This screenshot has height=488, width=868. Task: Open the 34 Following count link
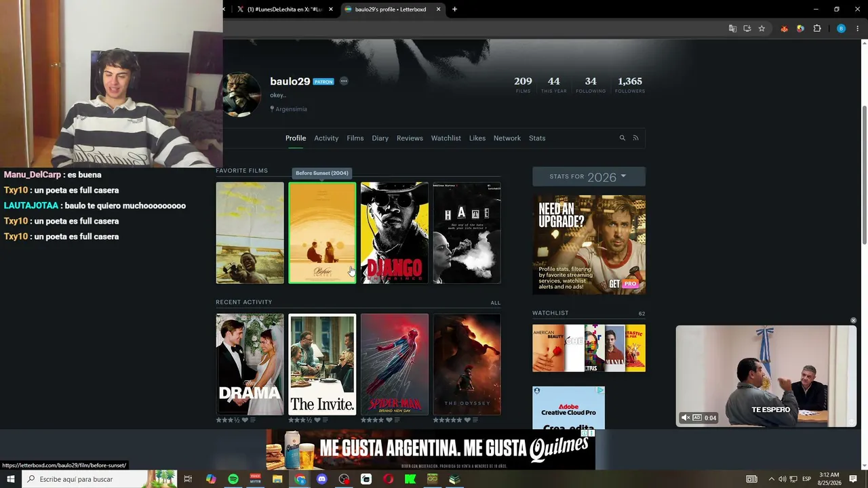point(591,85)
